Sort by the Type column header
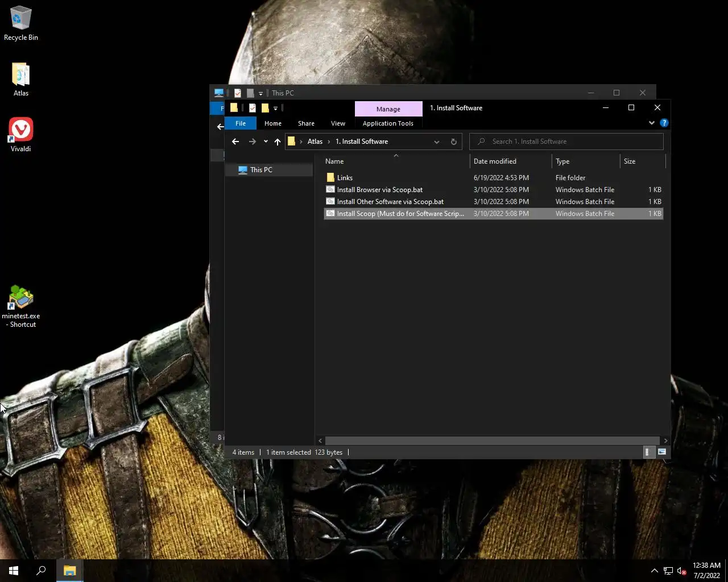Screen dimensions: 728x582 [x=586, y=161]
